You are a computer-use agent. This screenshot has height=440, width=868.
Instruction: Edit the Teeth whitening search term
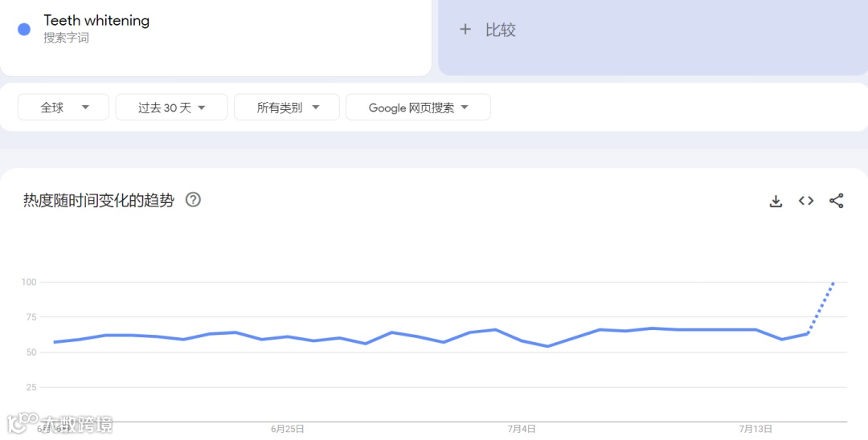pos(96,20)
